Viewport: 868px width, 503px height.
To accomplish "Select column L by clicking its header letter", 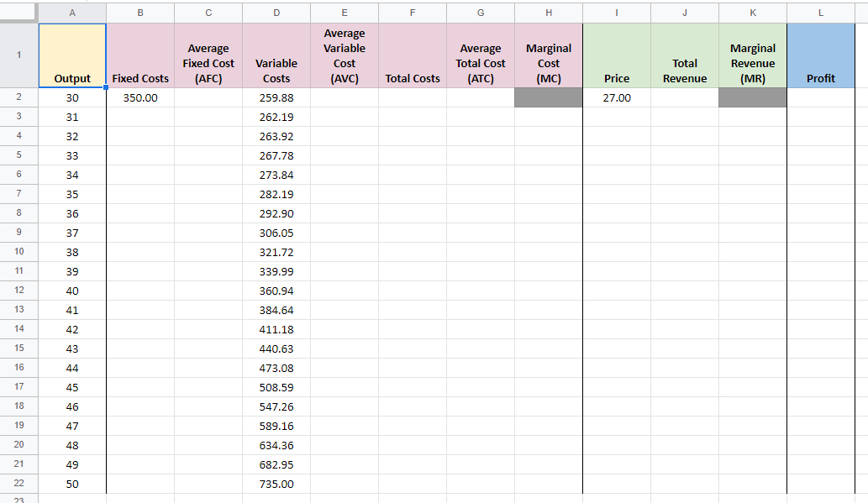I will [x=820, y=13].
